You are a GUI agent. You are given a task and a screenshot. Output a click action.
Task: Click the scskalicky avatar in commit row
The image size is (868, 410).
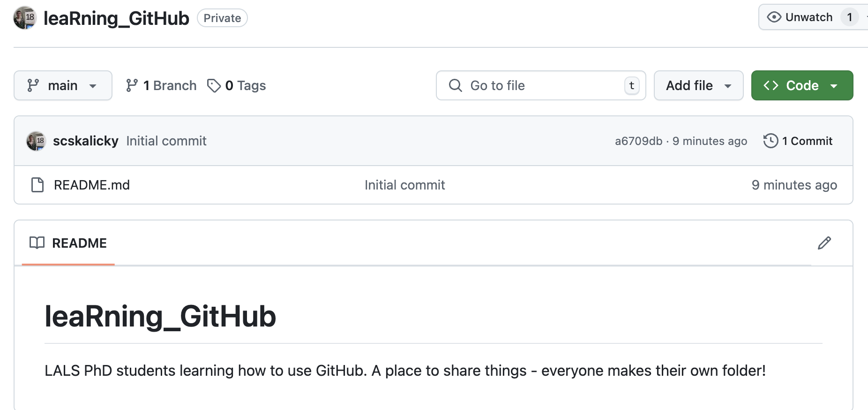pos(36,141)
